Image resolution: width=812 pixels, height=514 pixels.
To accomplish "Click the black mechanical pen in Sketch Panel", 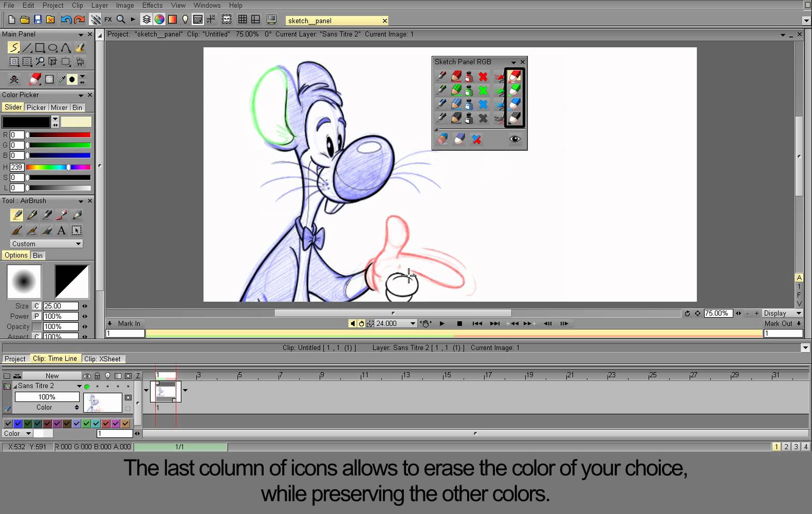I will point(441,119).
